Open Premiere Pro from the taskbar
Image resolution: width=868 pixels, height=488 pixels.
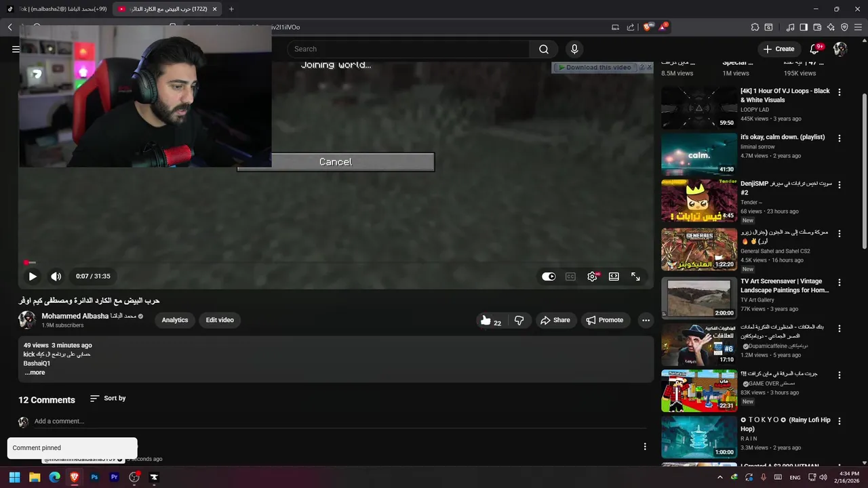pos(114,477)
